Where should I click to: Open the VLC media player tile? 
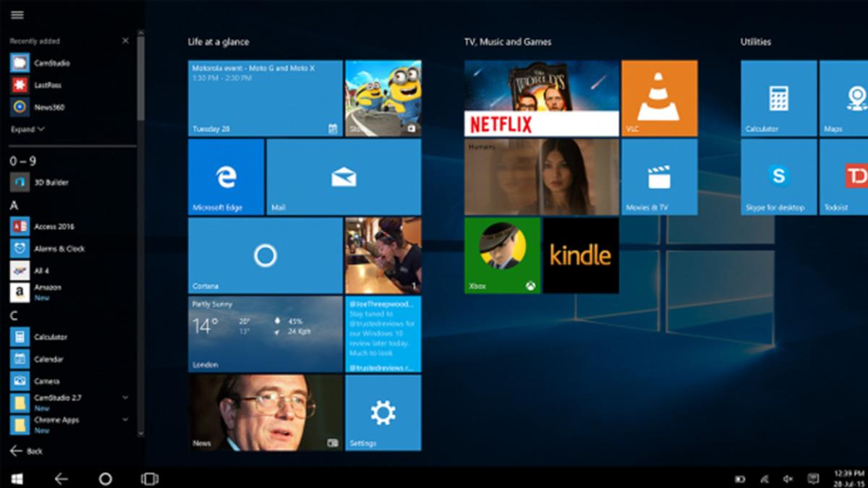pyautogui.click(x=659, y=98)
